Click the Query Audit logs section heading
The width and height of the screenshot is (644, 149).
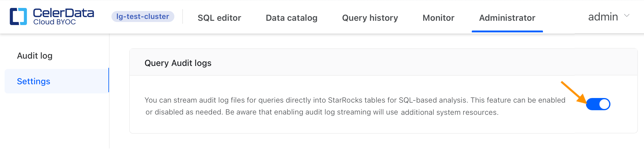(178, 63)
